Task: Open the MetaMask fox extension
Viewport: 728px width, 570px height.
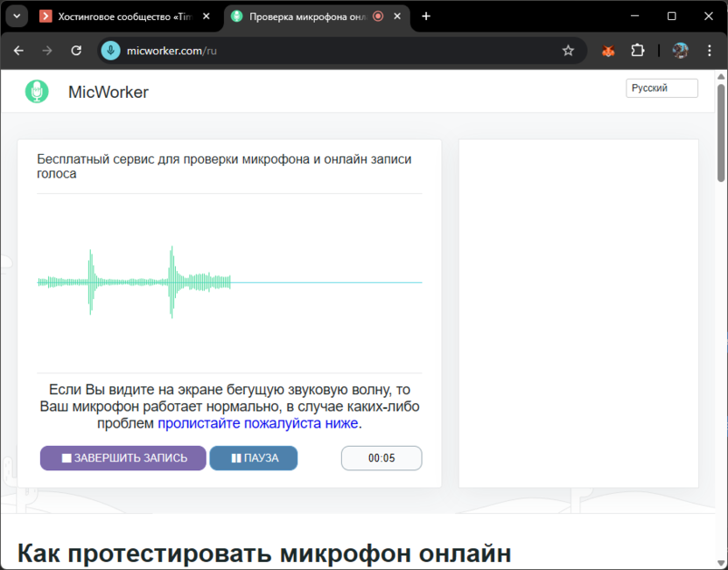Action: point(608,51)
